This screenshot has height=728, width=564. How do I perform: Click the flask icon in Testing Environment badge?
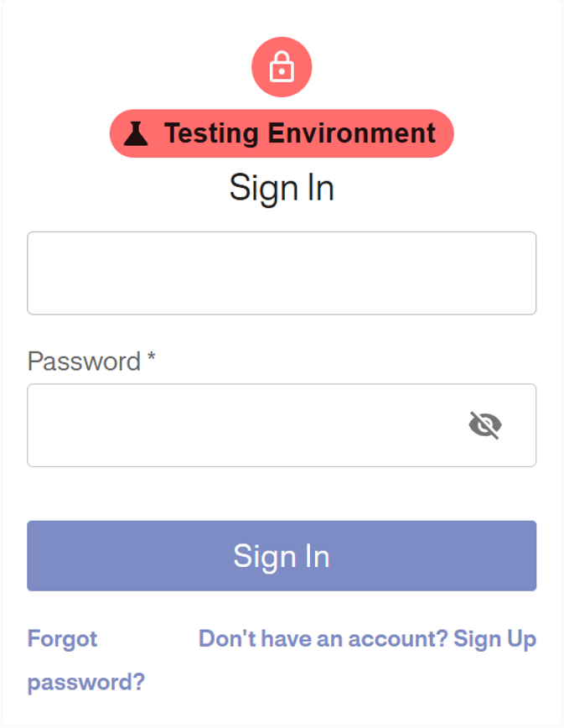pos(136,133)
